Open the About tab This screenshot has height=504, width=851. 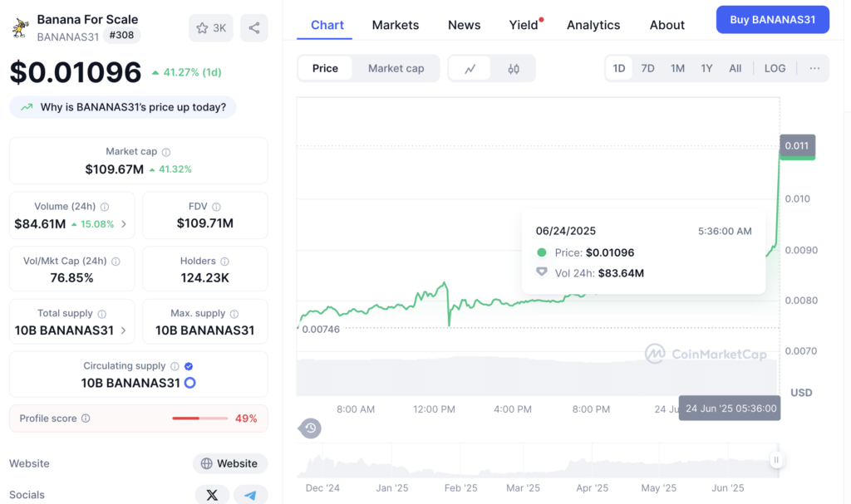[667, 25]
